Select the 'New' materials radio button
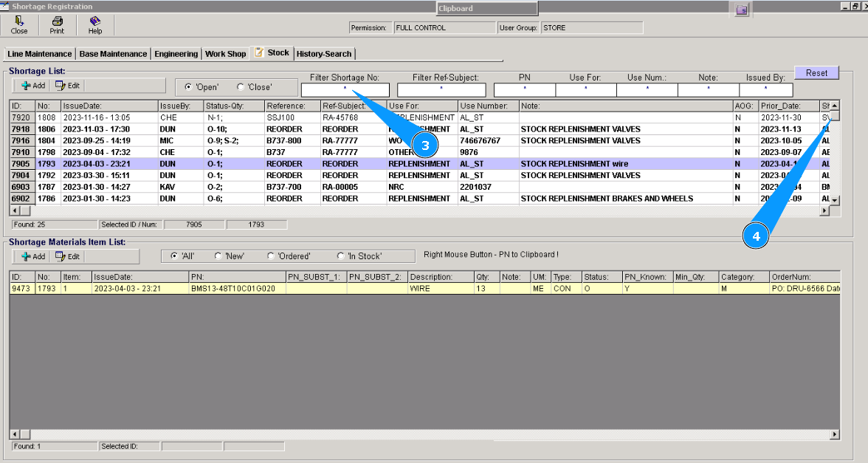Viewport: 868px width, 463px height. point(218,256)
